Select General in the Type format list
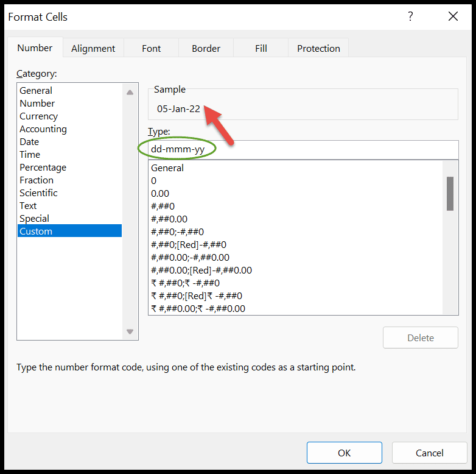This screenshot has width=476, height=474. pos(295,168)
